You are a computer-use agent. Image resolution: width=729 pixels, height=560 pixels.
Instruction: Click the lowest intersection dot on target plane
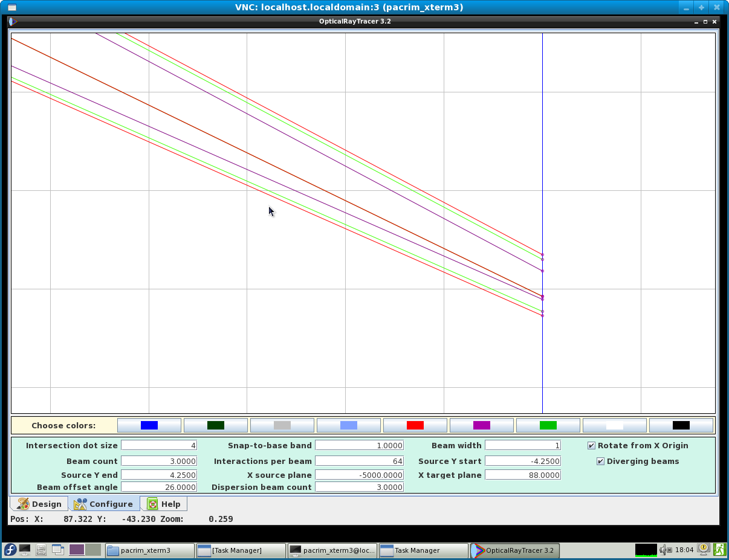542,315
